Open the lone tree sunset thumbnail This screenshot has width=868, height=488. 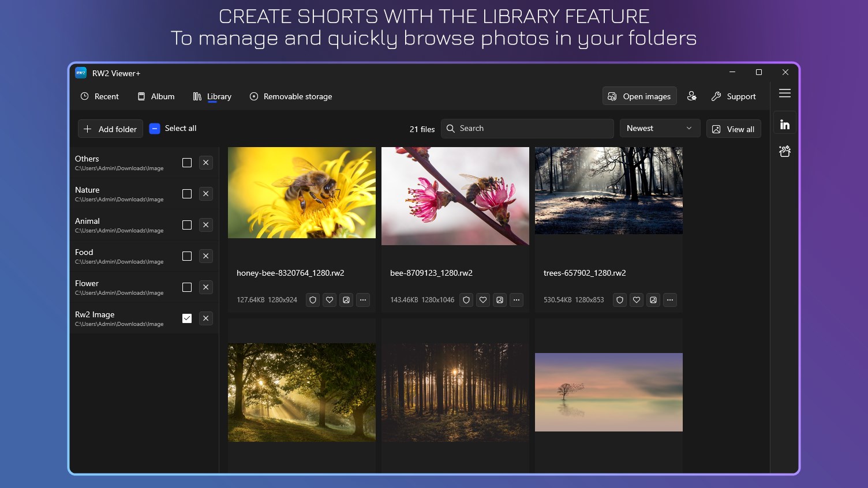[608, 392]
